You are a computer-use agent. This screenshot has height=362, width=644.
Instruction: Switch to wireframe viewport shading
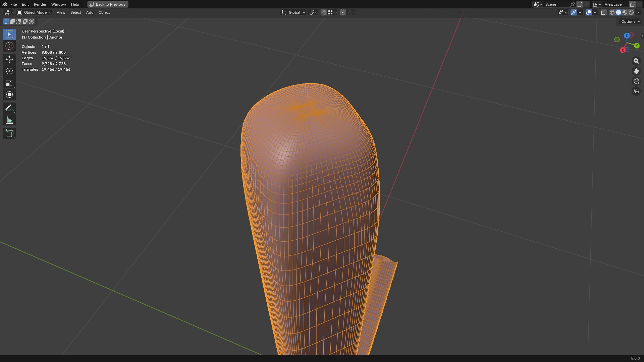[x=612, y=12]
